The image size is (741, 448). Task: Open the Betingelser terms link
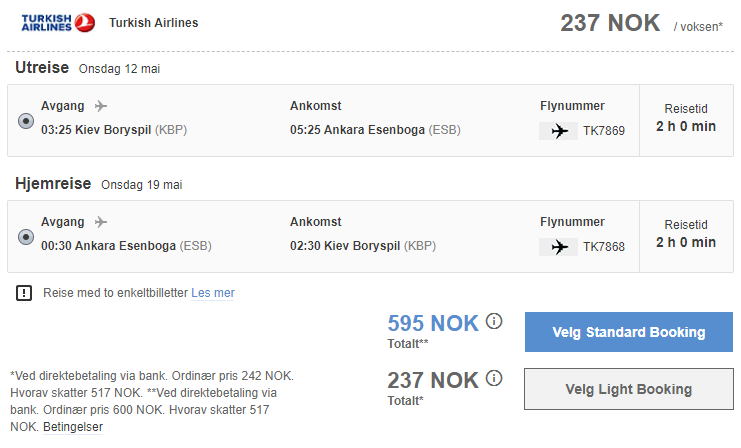click(x=73, y=427)
